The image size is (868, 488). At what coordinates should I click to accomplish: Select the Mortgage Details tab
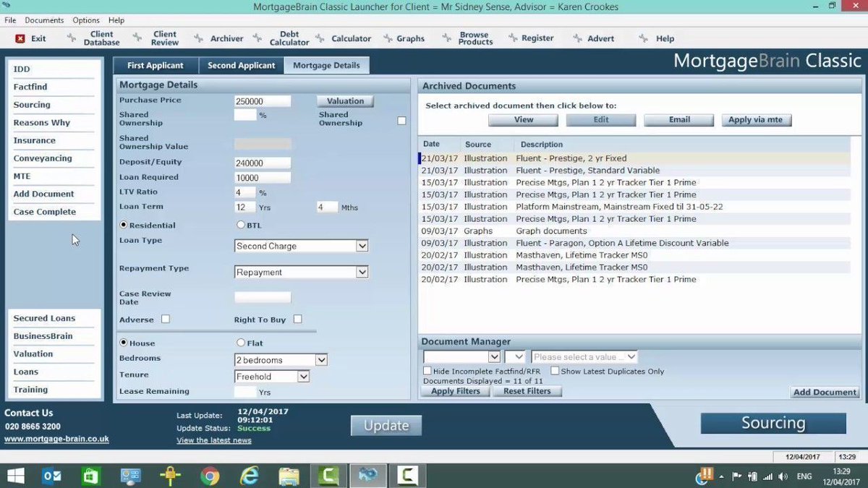[x=326, y=65]
